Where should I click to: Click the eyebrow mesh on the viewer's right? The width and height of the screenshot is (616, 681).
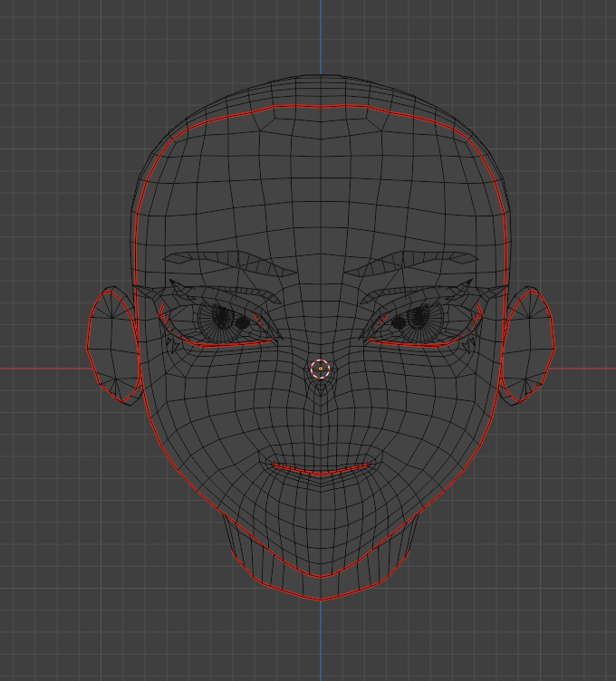(x=412, y=264)
